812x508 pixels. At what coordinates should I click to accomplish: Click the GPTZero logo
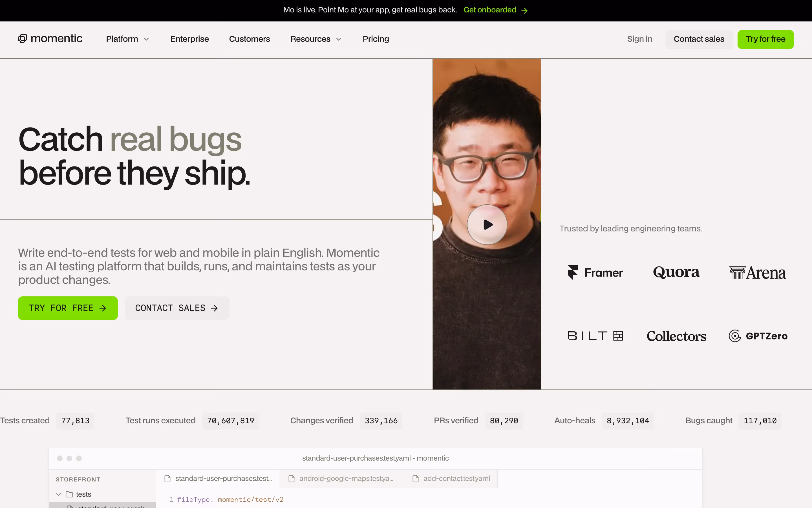(x=758, y=336)
